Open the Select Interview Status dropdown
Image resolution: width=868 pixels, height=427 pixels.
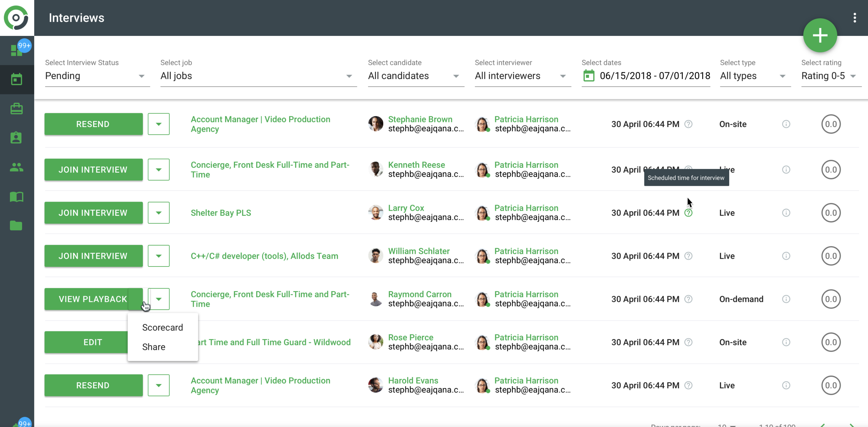click(x=97, y=76)
